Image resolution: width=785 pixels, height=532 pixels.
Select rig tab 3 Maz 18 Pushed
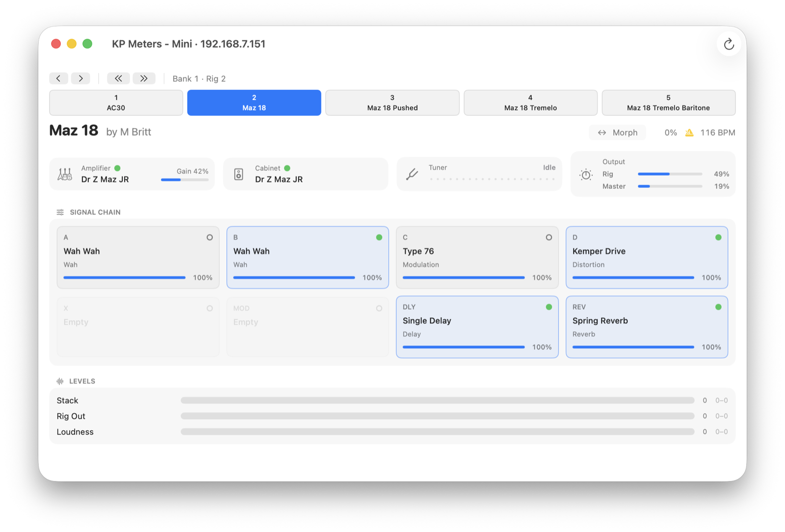click(392, 103)
